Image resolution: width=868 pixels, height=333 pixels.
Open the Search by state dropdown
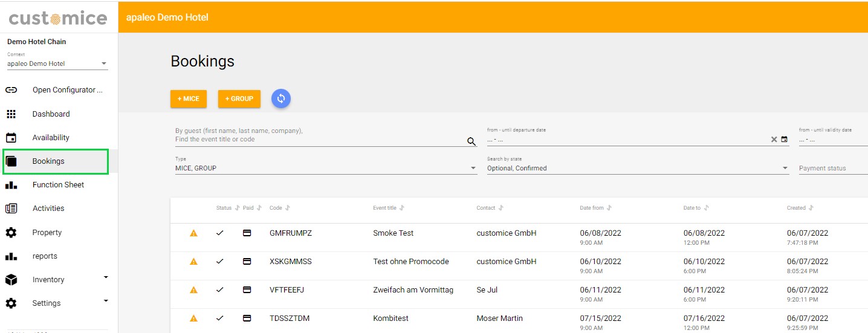click(x=638, y=168)
